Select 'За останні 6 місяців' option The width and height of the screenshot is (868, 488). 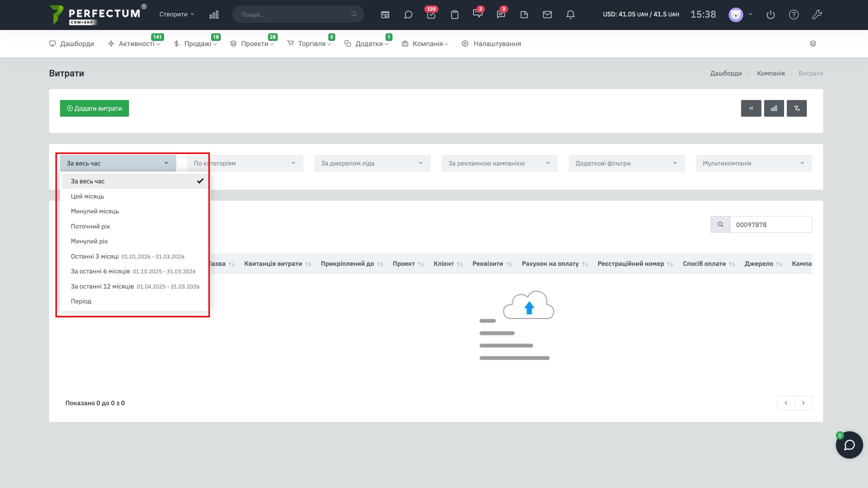click(x=101, y=271)
